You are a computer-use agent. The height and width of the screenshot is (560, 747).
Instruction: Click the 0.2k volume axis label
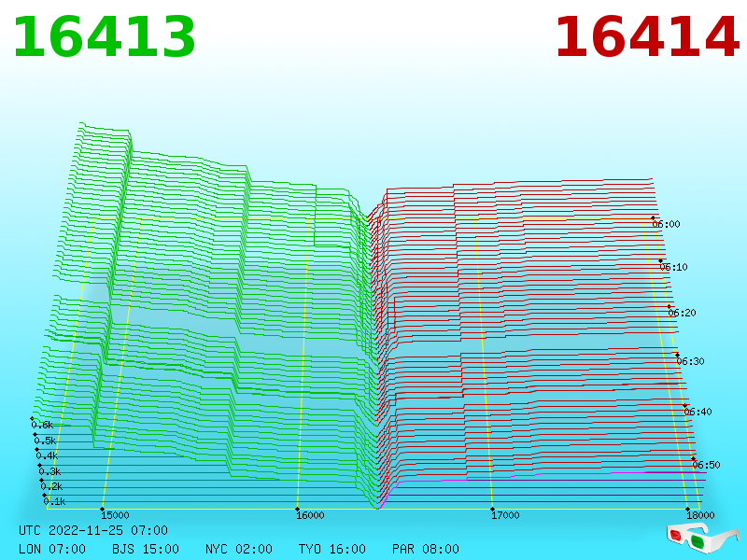(51, 486)
